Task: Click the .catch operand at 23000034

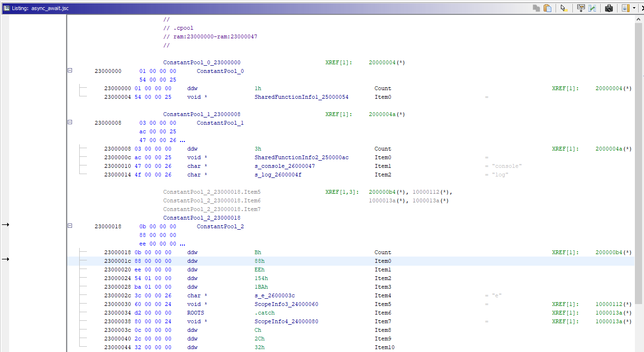Action: (264, 313)
